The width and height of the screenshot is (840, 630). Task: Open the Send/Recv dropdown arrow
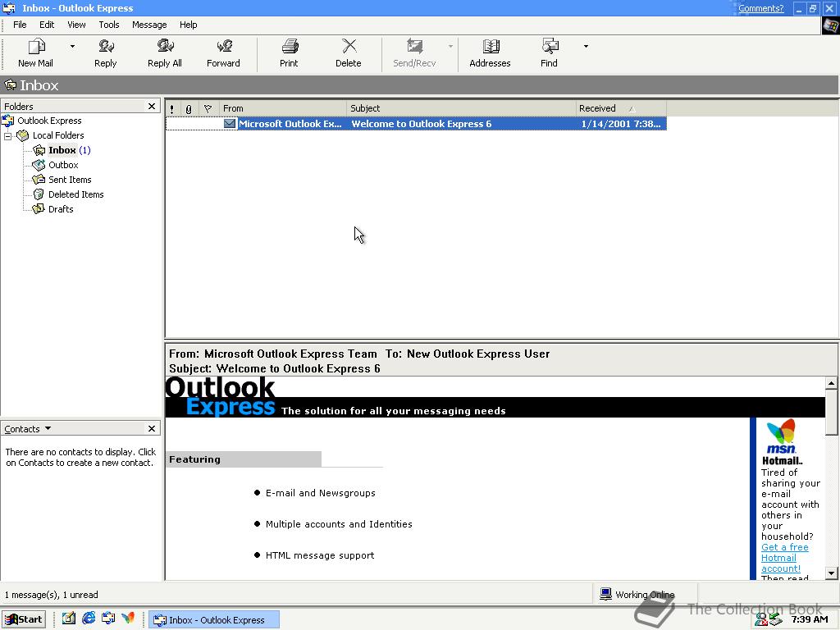450,47
